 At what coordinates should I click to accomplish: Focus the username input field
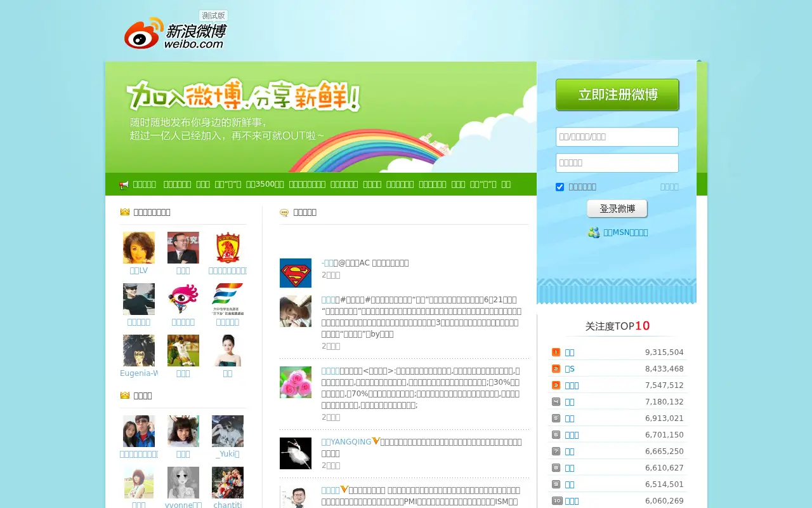pyautogui.click(x=617, y=137)
